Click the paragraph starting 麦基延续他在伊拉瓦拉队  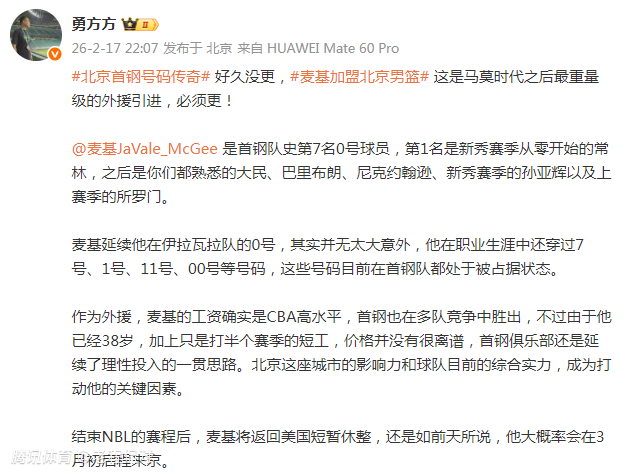328,257
